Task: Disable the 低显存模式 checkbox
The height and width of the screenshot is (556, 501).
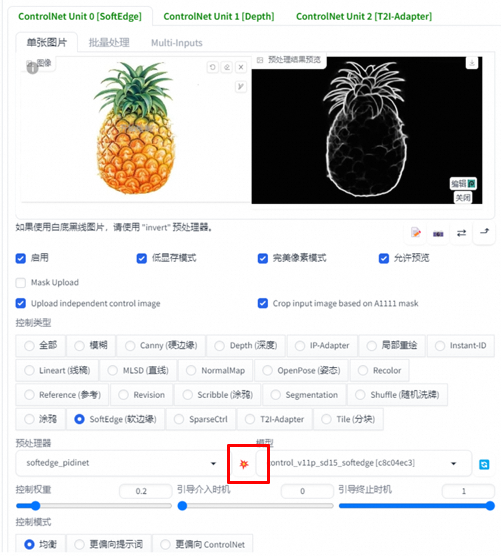Action: [x=141, y=258]
